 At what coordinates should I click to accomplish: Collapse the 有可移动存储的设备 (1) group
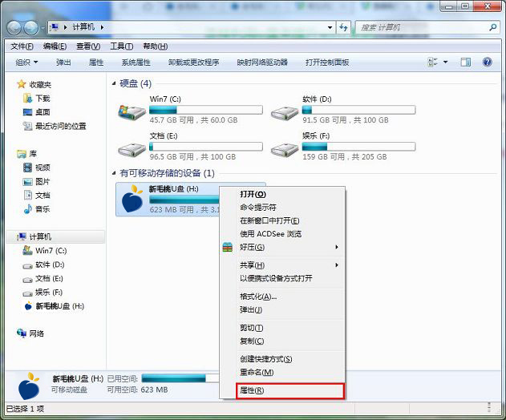click(114, 173)
